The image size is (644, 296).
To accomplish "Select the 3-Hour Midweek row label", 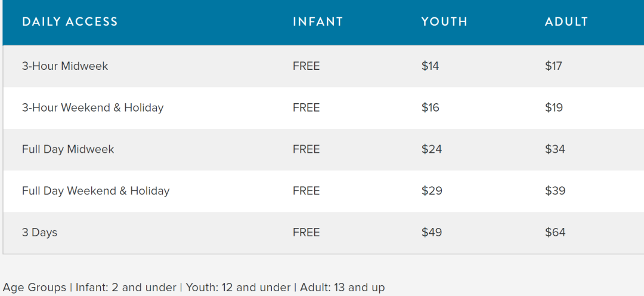I will point(65,66).
